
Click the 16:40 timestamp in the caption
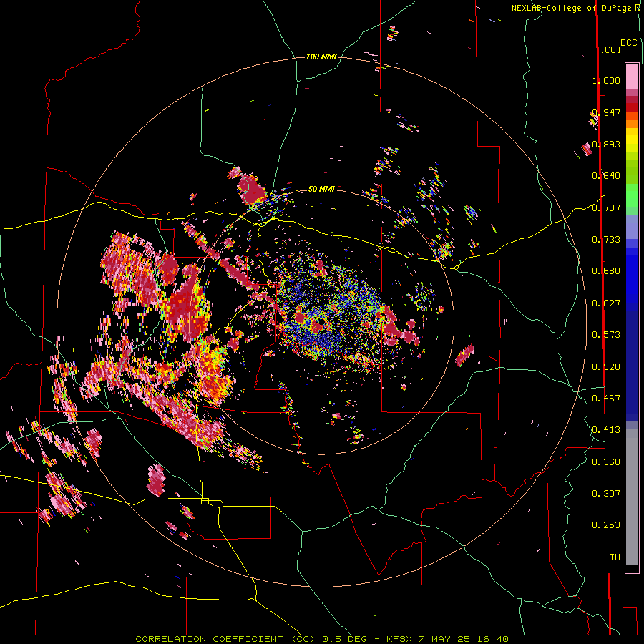click(x=492, y=639)
